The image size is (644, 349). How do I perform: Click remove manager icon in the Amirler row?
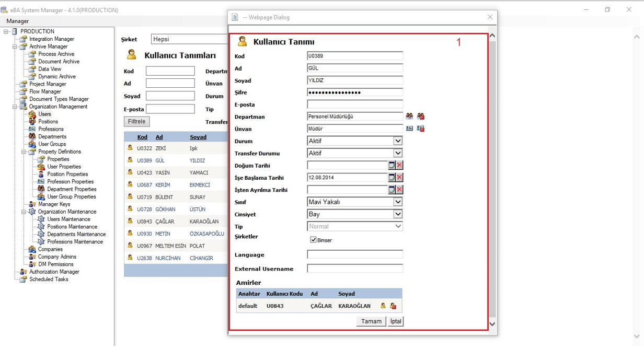[x=393, y=306]
